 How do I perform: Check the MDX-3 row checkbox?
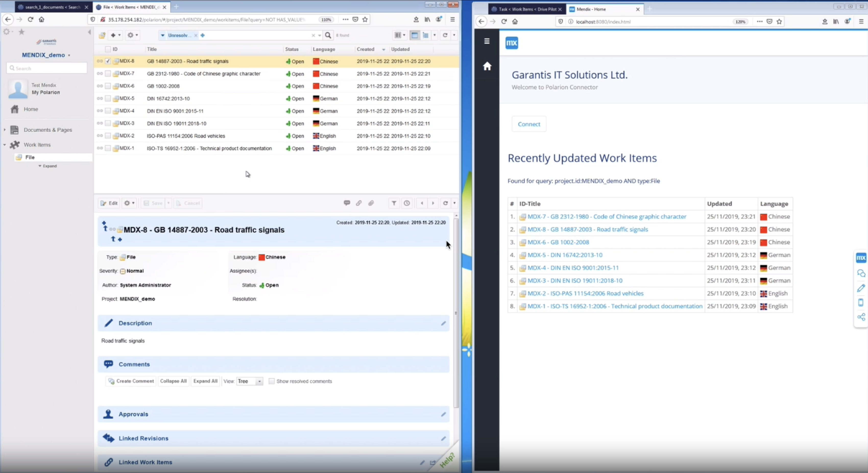pos(108,123)
